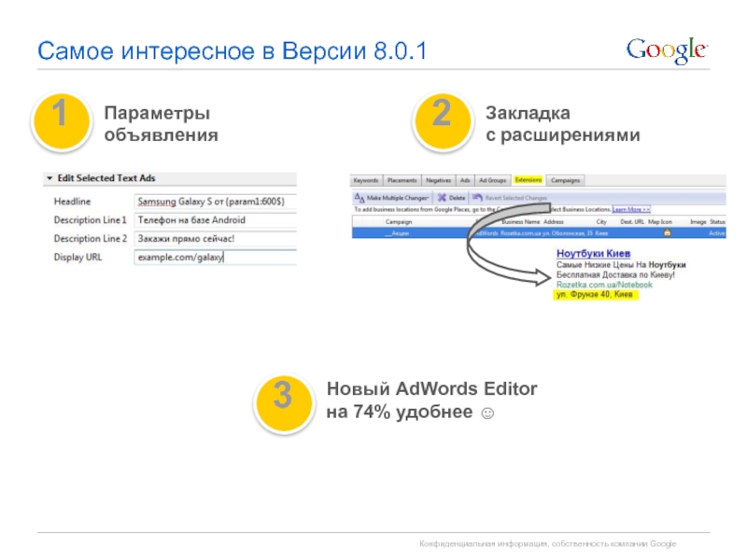Open the Ноутбуки Киев ad headline link

[594, 253]
